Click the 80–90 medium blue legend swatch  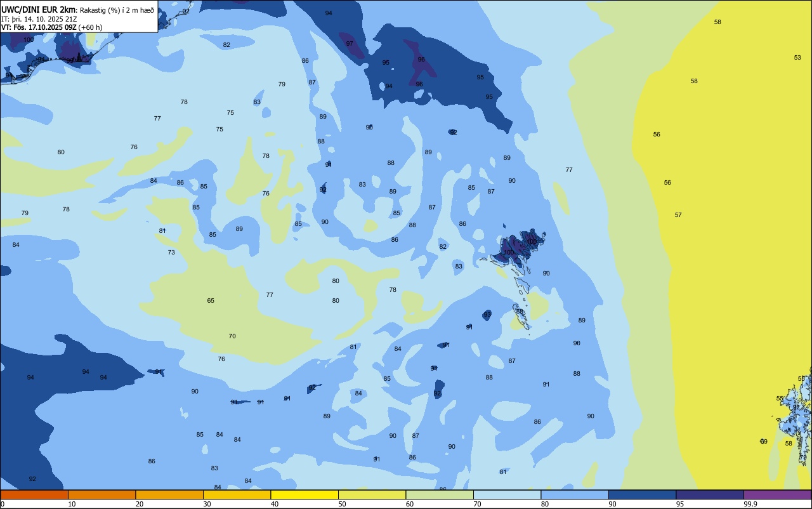tap(575, 494)
